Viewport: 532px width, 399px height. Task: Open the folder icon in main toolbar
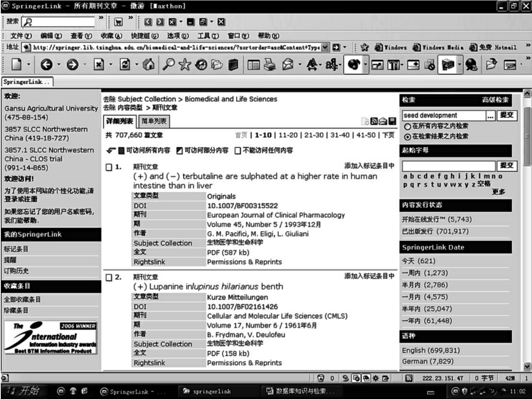pyautogui.click(x=217, y=65)
